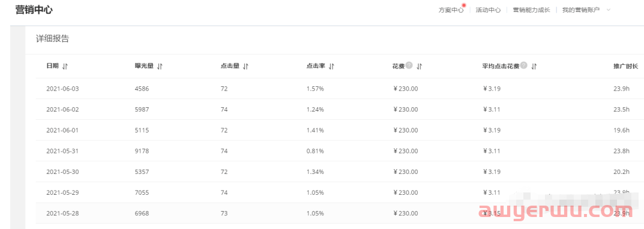This screenshot has width=644, height=229.
Task: Click average cost ¥3.19 in 2021-06-01 row
Action: (x=492, y=131)
